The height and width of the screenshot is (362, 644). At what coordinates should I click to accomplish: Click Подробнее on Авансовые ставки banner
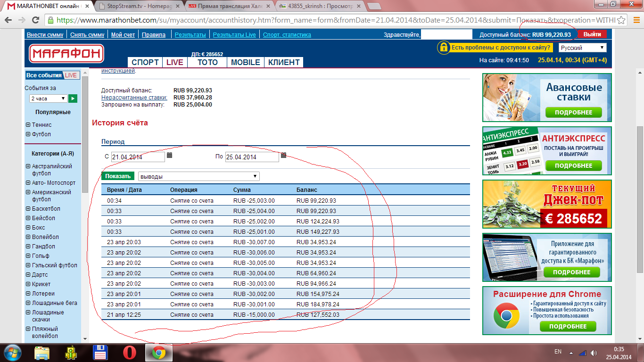coord(574,113)
